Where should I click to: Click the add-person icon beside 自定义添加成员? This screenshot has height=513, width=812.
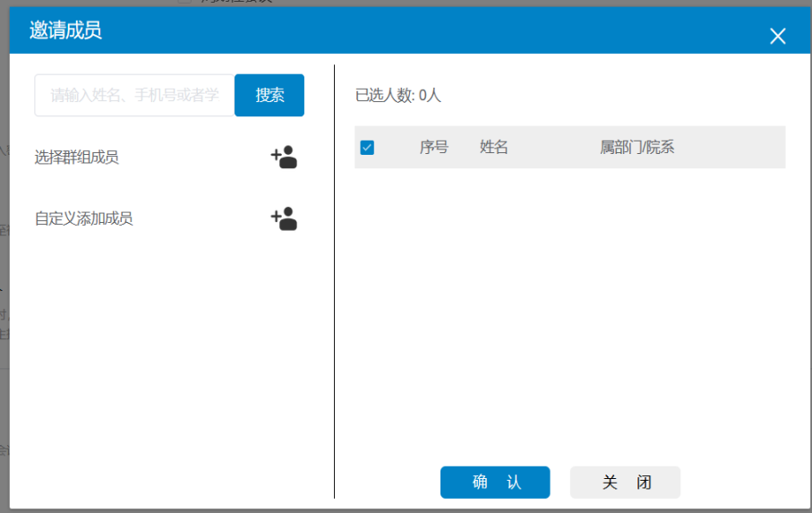pos(284,218)
